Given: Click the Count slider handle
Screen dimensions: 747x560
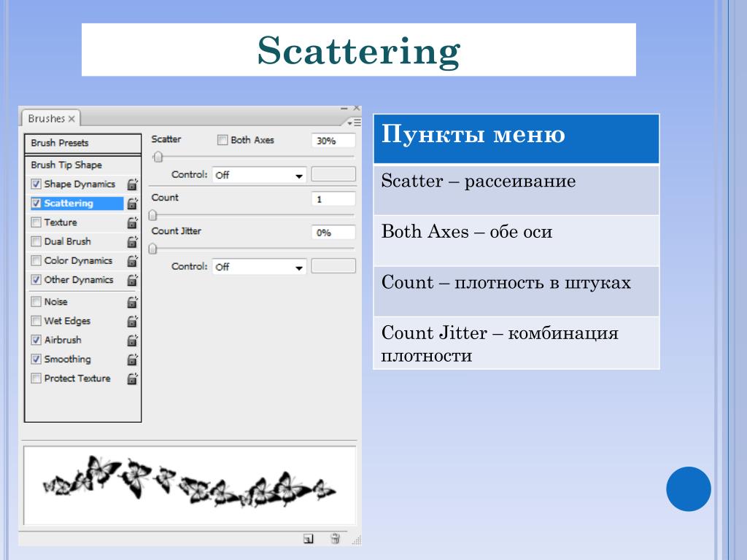Looking at the screenshot, I should [153, 216].
